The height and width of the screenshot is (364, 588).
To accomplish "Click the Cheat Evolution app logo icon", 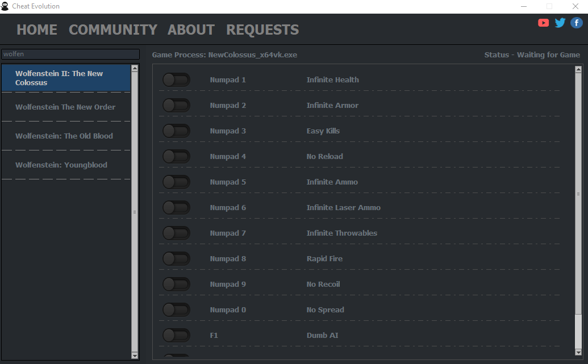I will coord(5,6).
